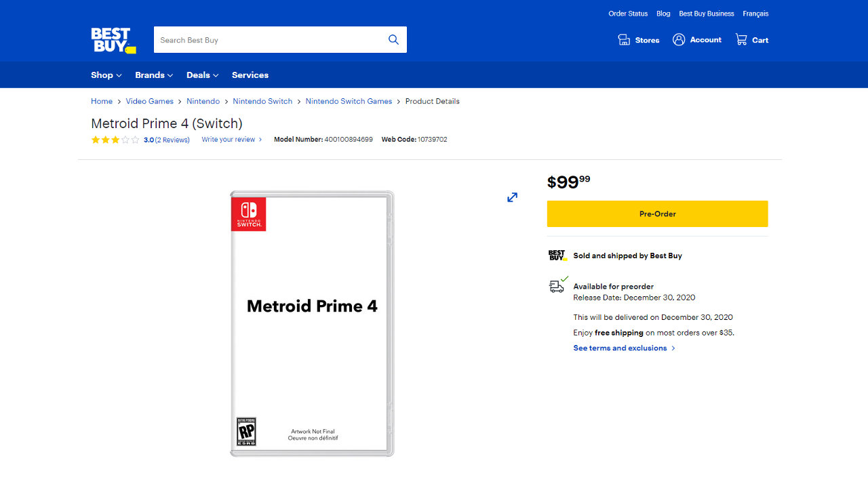Viewport: 868px width, 488px height.
Task: Open the Account user icon
Action: pos(679,40)
